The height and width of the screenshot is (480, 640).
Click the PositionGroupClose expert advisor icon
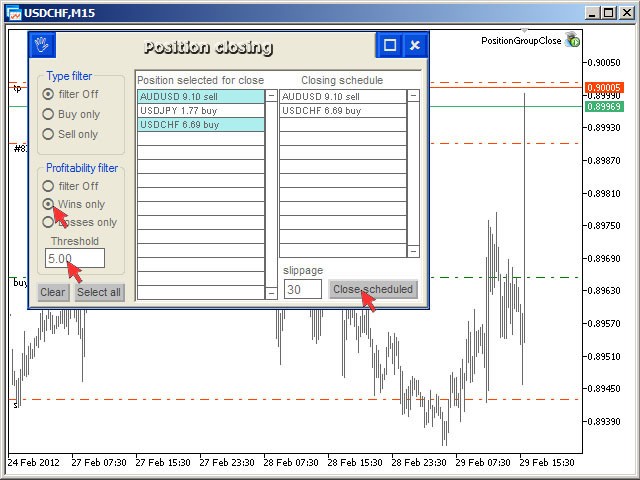pos(572,41)
